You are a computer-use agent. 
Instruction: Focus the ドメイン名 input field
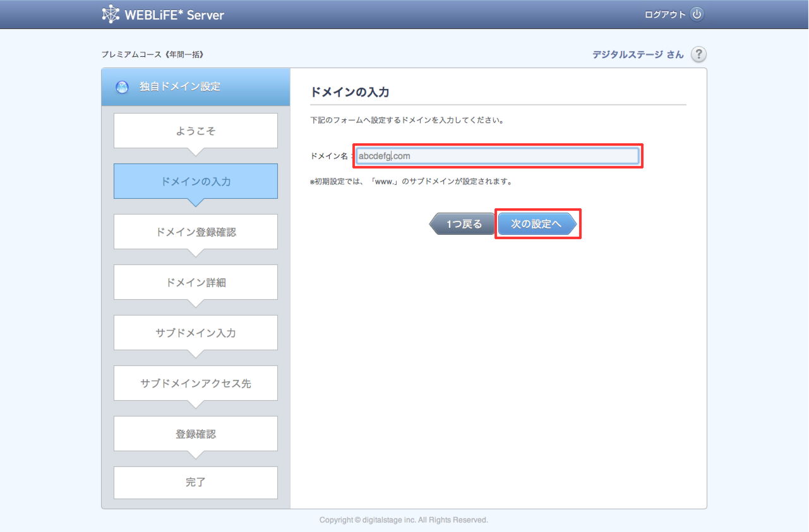[497, 156]
